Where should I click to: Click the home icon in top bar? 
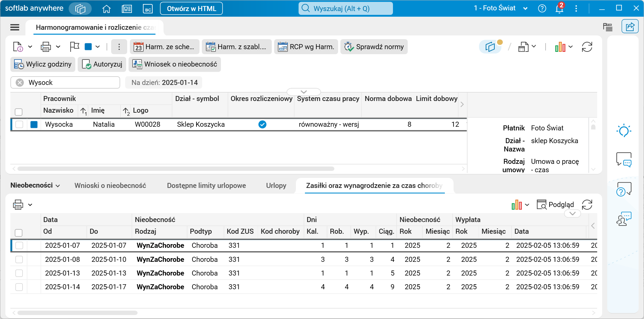click(x=106, y=9)
